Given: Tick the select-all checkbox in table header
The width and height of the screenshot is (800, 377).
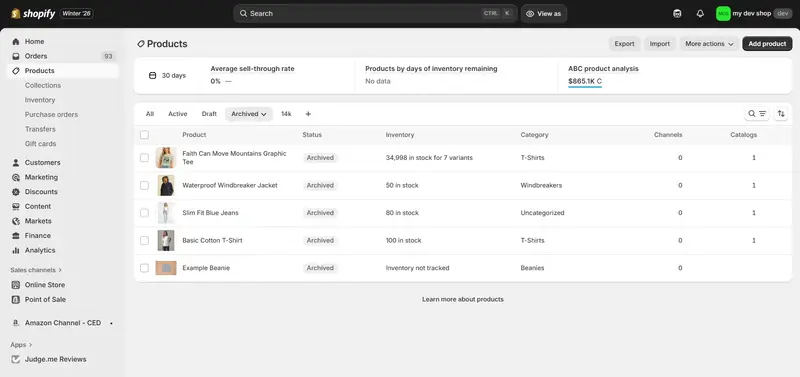Looking at the screenshot, I should point(144,135).
